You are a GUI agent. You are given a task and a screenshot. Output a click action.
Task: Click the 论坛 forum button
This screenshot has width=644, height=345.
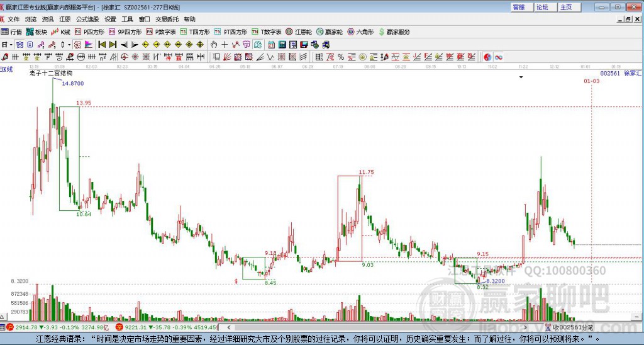[543, 7]
